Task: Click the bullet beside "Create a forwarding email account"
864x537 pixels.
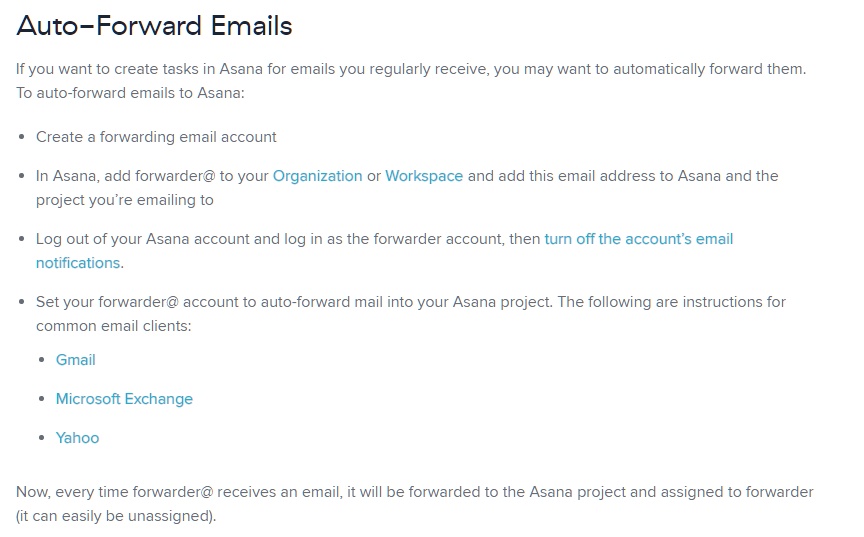Action: [x=22, y=137]
